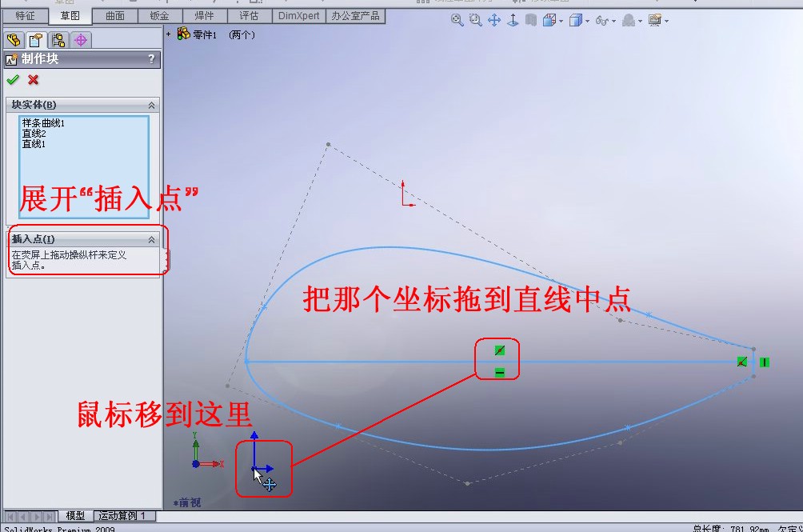Go to previous tab with left arrow
The image size is (803, 532).
coord(22,516)
